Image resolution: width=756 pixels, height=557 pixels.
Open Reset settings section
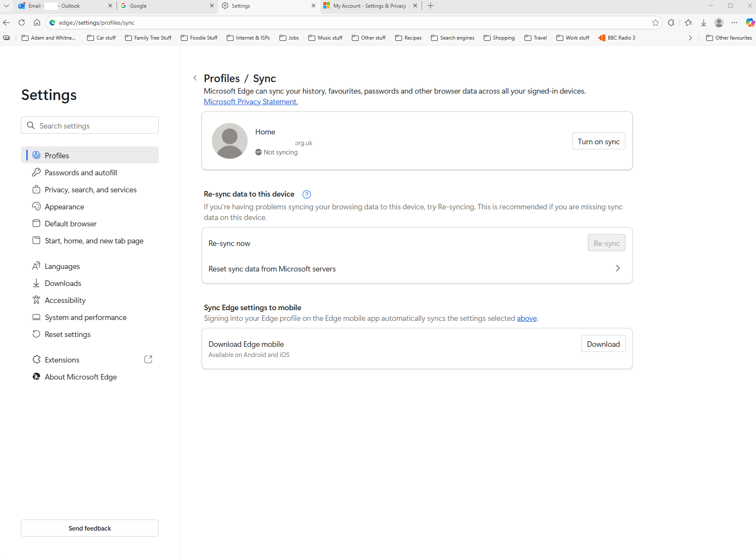click(90, 334)
